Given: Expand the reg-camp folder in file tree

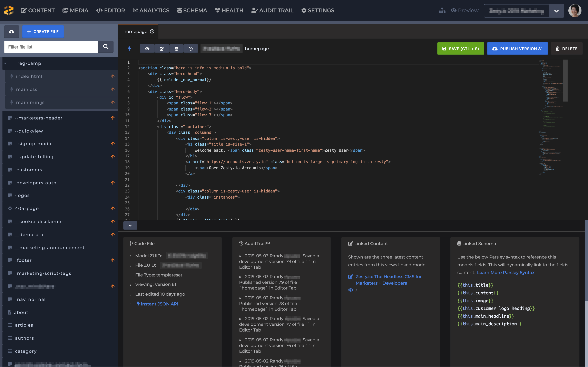Looking at the screenshot, I should coord(6,63).
